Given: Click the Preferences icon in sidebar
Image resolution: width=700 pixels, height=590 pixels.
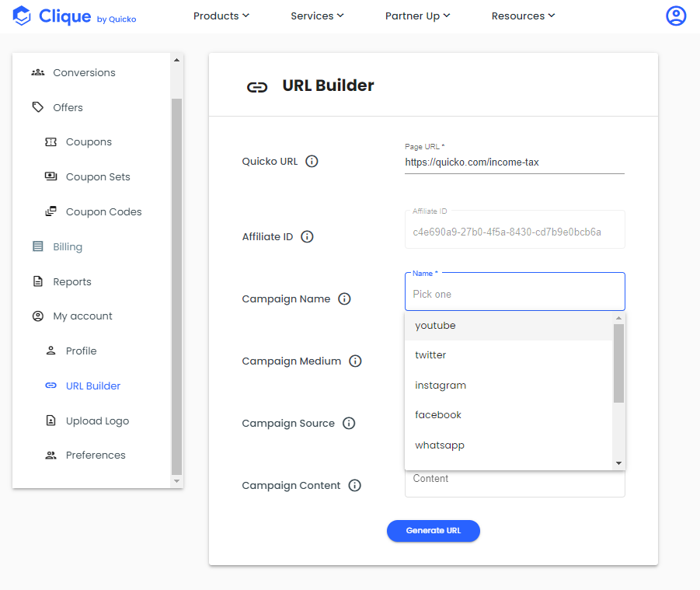Looking at the screenshot, I should (x=51, y=455).
